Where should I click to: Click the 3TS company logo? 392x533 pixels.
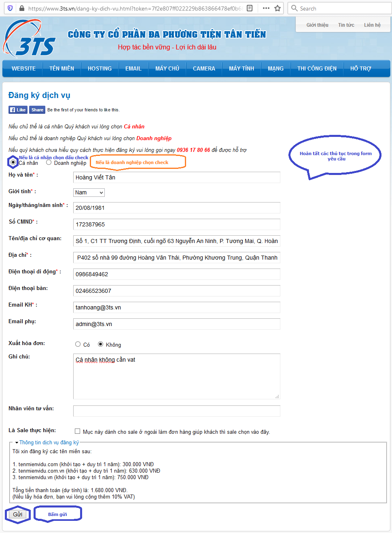coord(29,39)
